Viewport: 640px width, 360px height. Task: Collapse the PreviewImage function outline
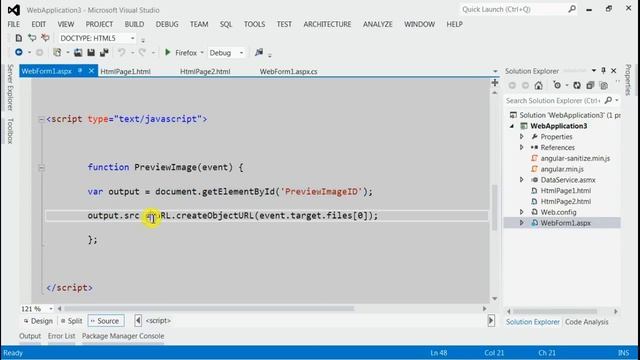click(41, 167)
